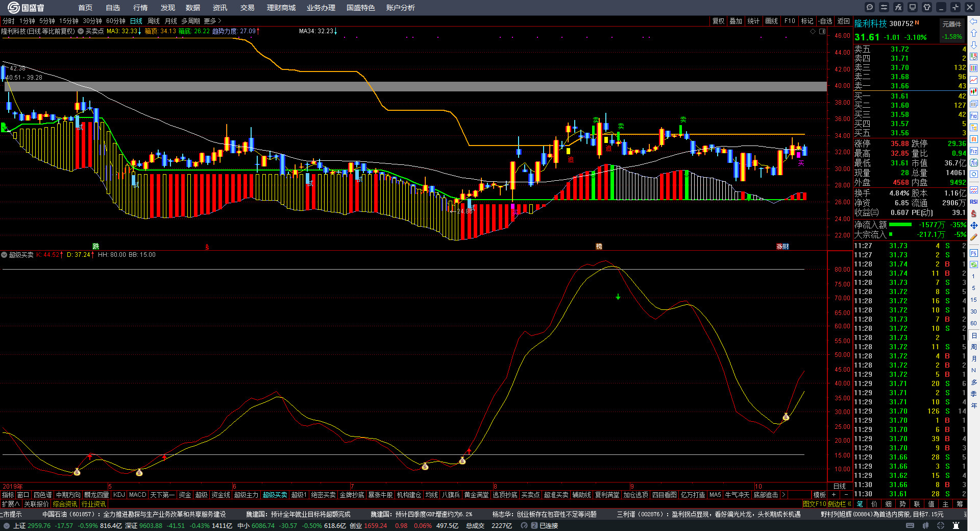Toggle -自选 watchlist removal
Image resolution: width=980 pixels, height=531 pixels.
(x=825, y=21)
